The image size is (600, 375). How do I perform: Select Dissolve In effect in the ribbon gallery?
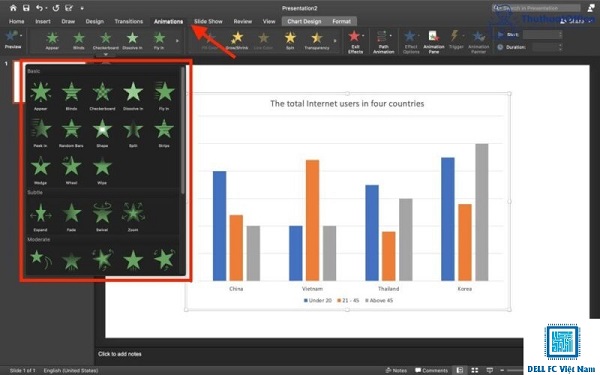coord(132,41)
